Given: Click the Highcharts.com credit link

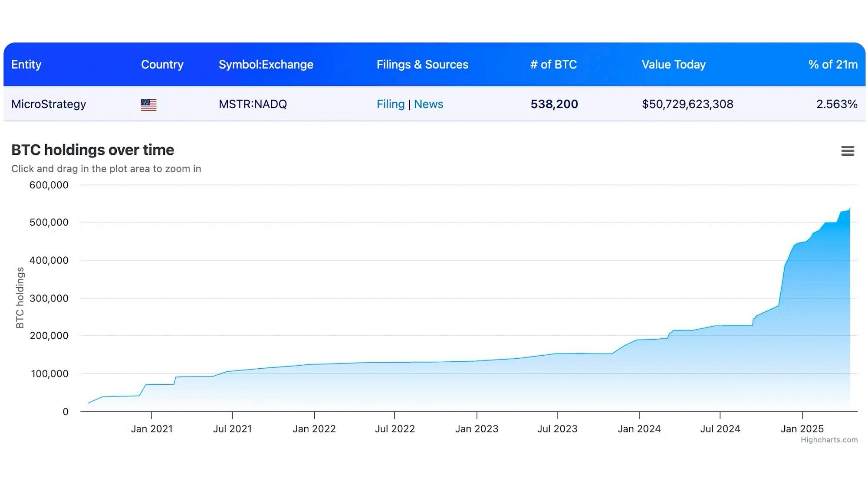Looking at the screenshot, I should (829, 440).
